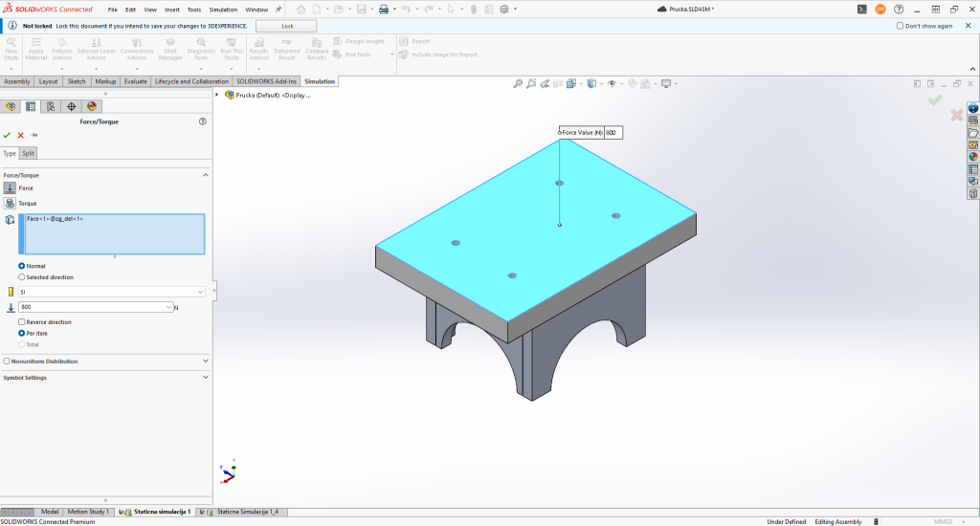Image resolution: width=980 pixels, height=526 pixels.
Task: Click Home icon in top toolbar
Action: pyautogui.click(x=301, y=10)
